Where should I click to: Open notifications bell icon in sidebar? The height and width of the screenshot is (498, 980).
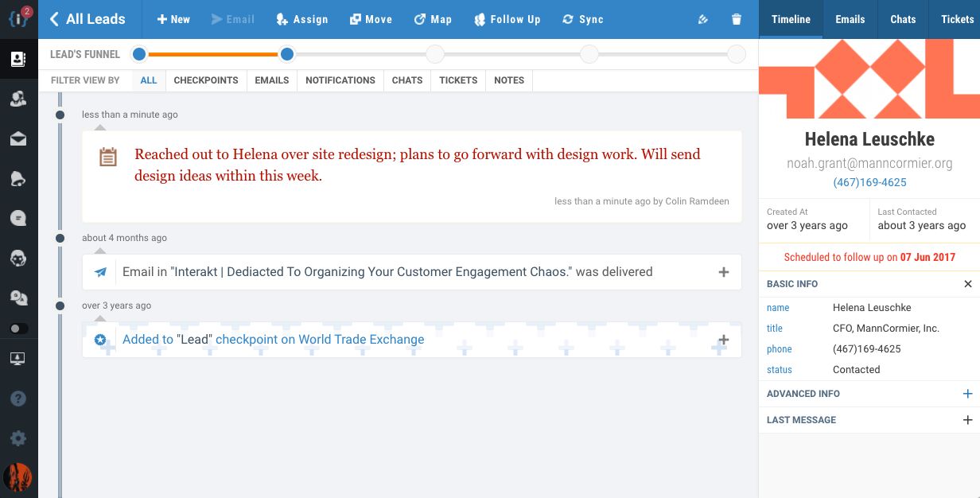[x=18, y=179]
